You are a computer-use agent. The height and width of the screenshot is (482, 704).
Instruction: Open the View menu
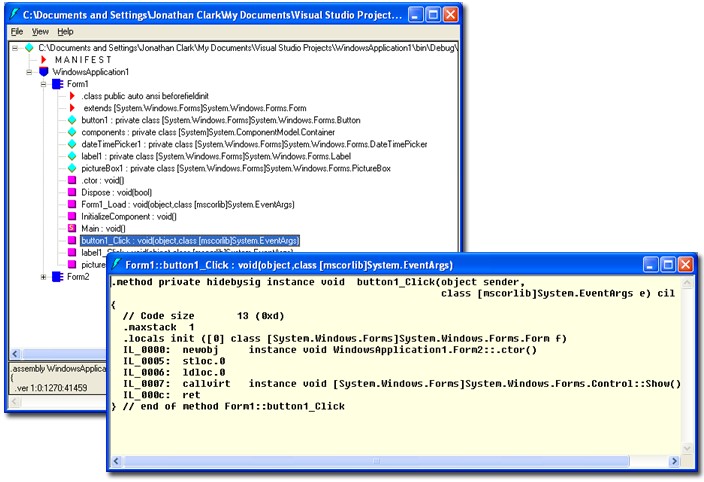coord(40,31)
